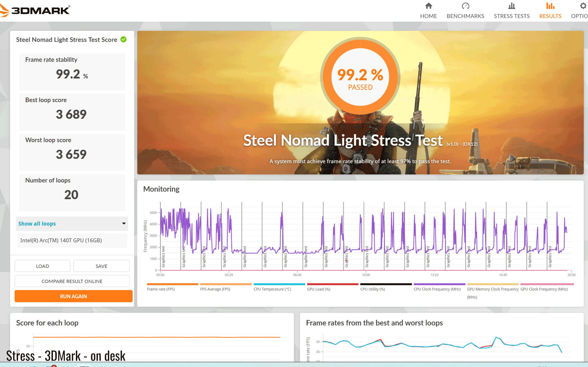This screenshot has width=588, height=367.
Task: Open the Results chart icon
Action: coord(550,6)
